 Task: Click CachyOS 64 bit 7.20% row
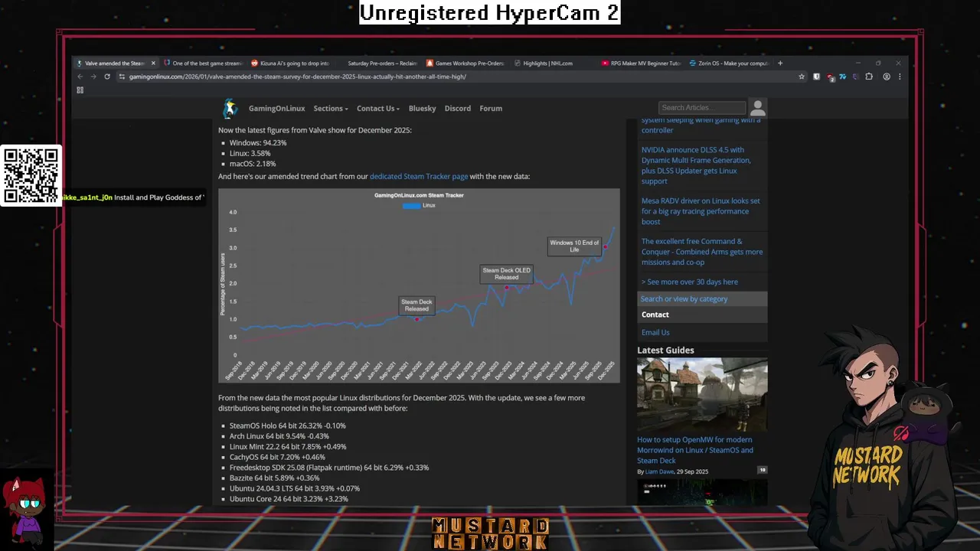point(277,457)
